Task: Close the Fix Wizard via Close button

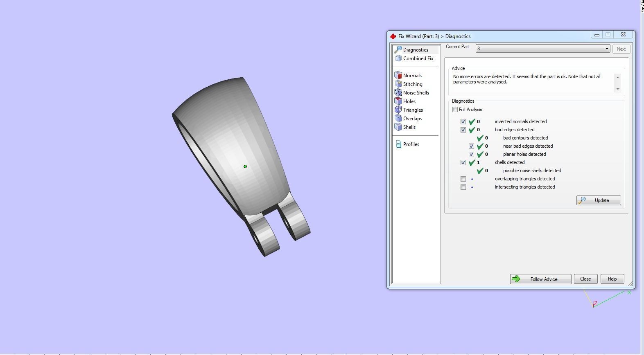Action: (x=585, y=279)
